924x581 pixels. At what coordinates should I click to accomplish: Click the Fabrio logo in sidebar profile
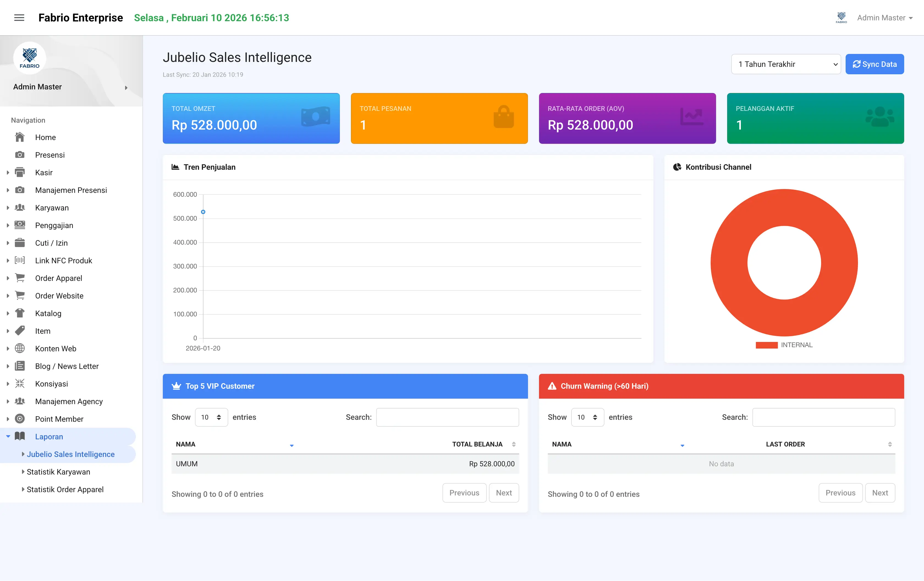click(29, 58)
